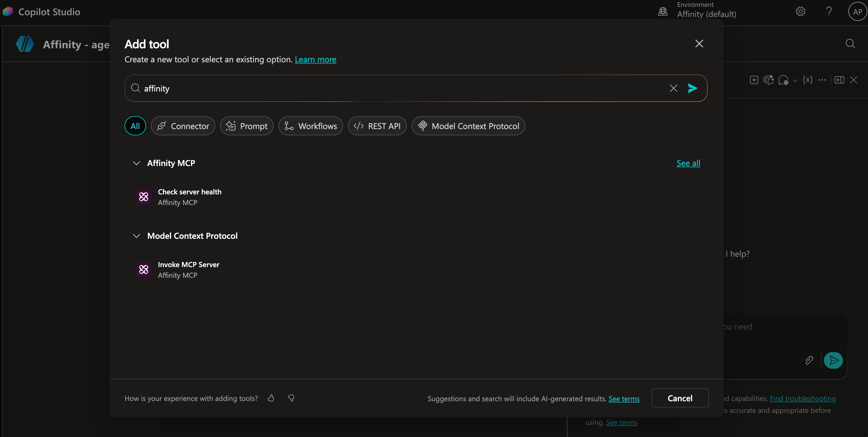Filter tools by Prompt

[247, 126]
